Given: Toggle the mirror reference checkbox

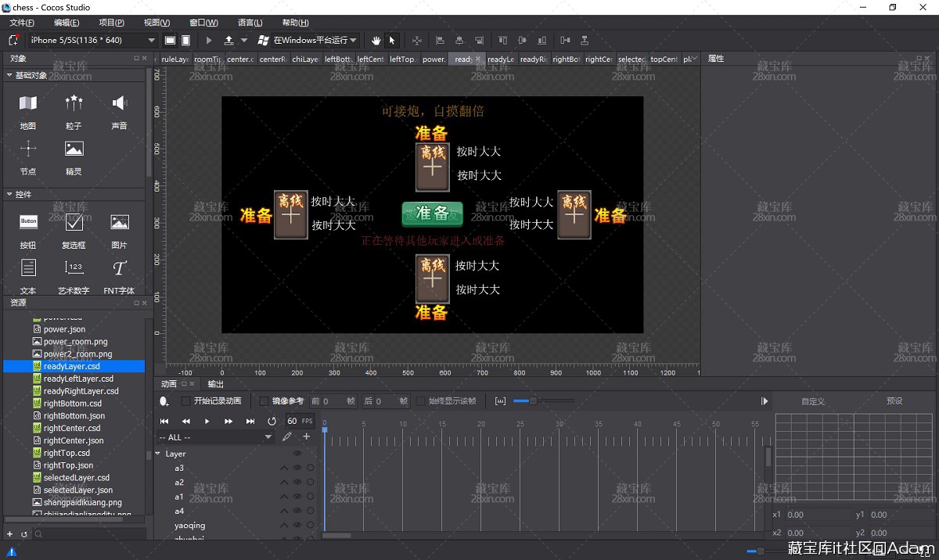Looking at the screenshot, I should pyautogui.click(x=264, y=401).
